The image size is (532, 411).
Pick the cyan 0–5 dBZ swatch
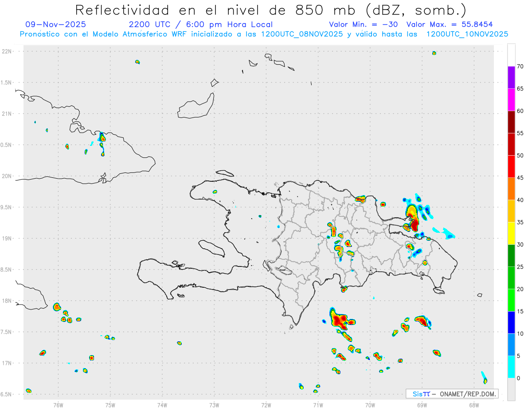click(511, 367)
